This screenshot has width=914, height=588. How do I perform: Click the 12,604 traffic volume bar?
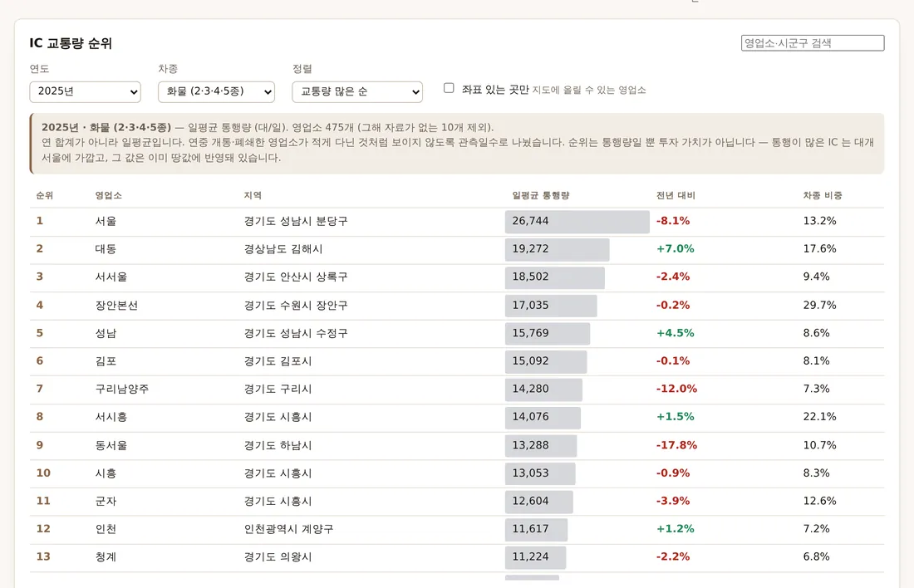(x=539, y=501)
